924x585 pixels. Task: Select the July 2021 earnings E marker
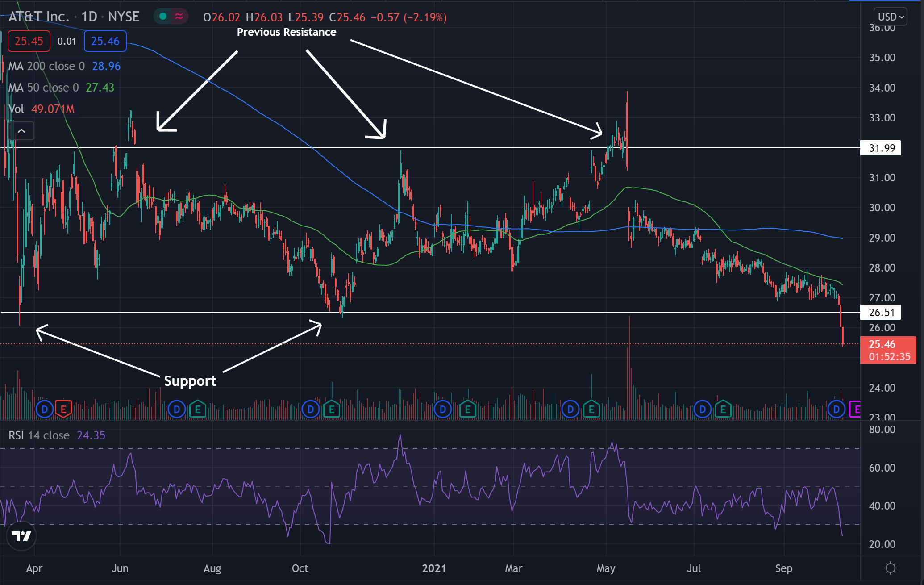[723, 409]
